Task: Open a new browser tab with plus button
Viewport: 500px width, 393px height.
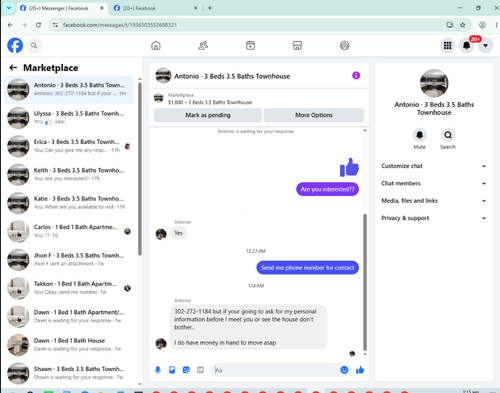Action: tap(210, 8)
